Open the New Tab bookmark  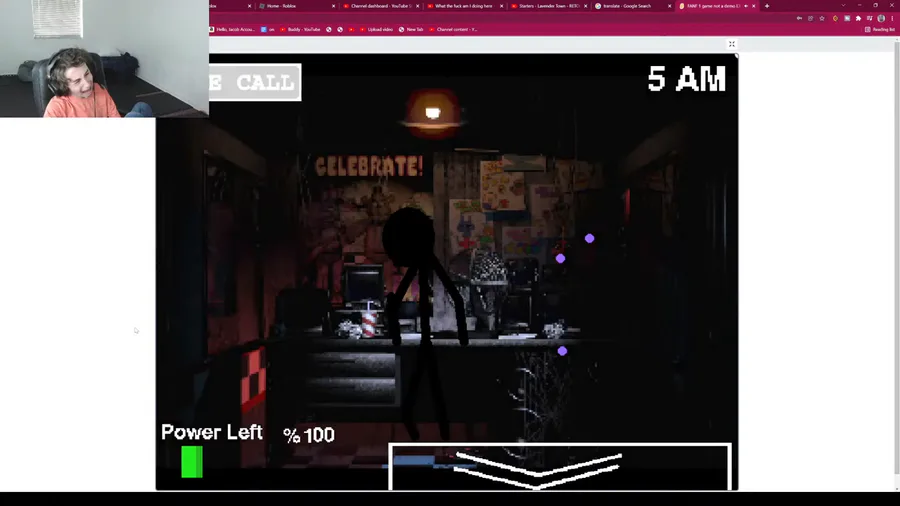(411, 29)
